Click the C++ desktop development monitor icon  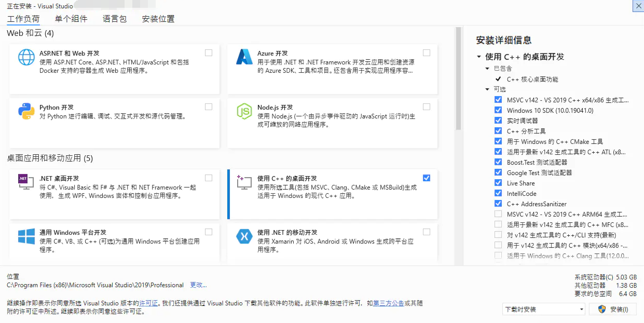(x=244, y=182)
